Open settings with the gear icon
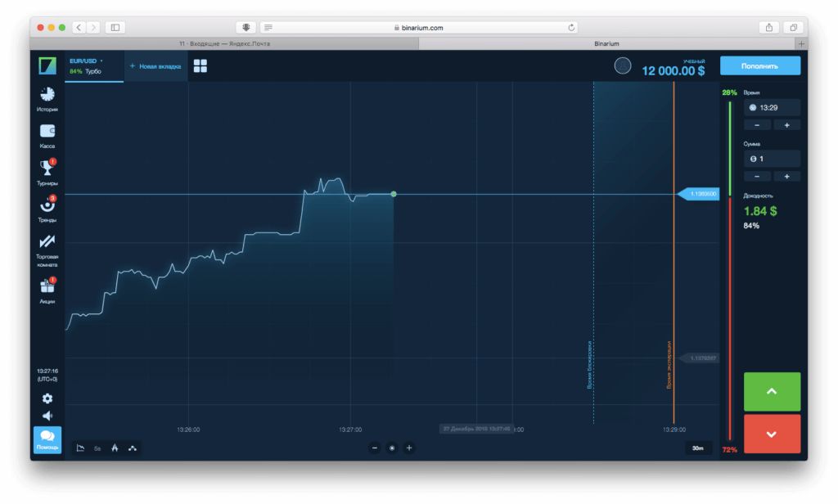 pos(47,398)
